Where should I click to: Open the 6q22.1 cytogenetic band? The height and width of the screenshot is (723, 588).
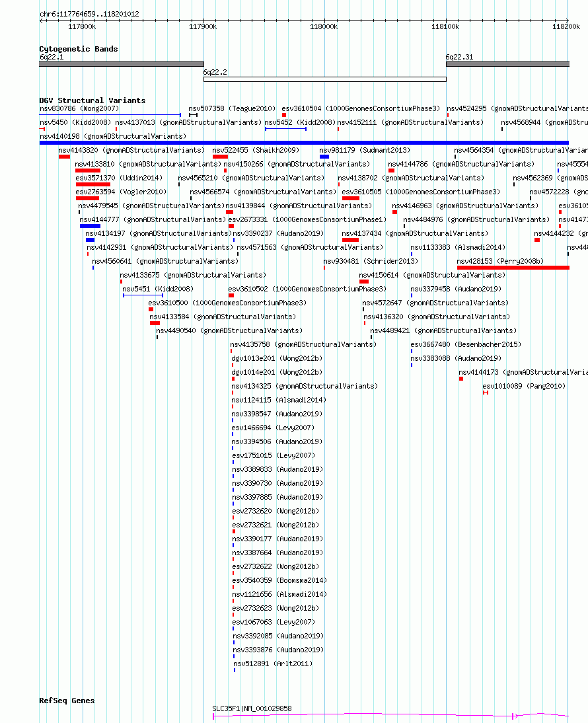pos(121,64)
